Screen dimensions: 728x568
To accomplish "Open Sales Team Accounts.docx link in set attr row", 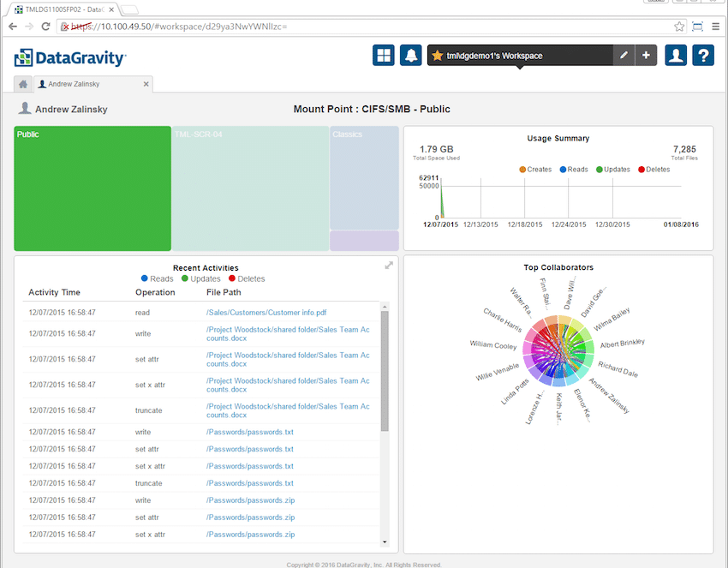I will (288, 360).
